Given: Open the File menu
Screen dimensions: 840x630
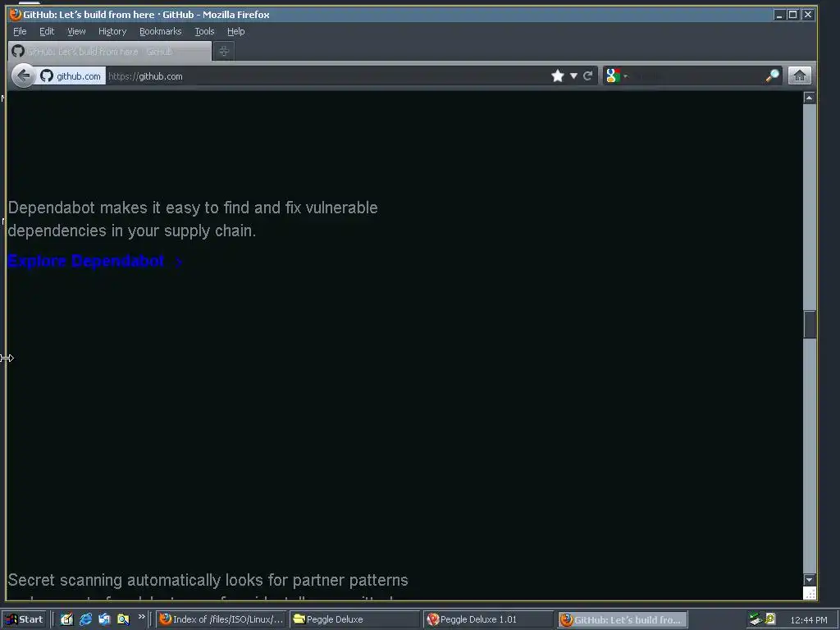Looking at the screenshot, I should pos(20,31).
